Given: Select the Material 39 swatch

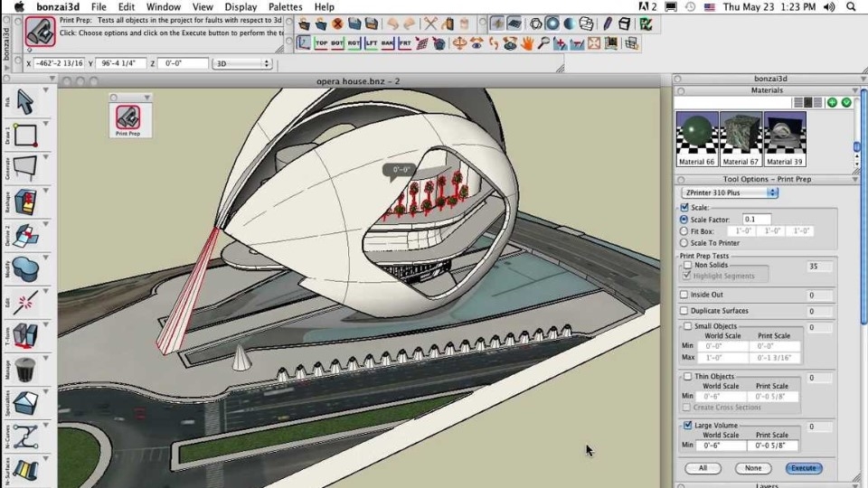Looking at the screenshot, I should 785,139.
